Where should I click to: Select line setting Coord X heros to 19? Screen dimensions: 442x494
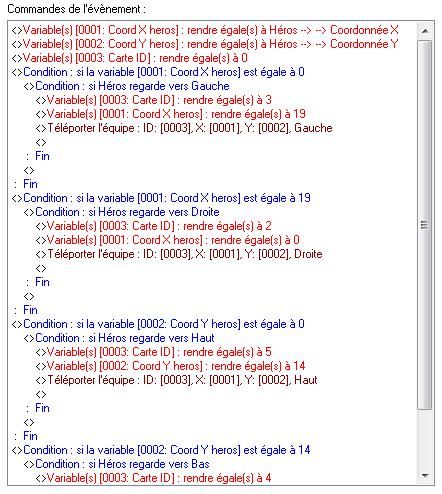pos(171,114)
